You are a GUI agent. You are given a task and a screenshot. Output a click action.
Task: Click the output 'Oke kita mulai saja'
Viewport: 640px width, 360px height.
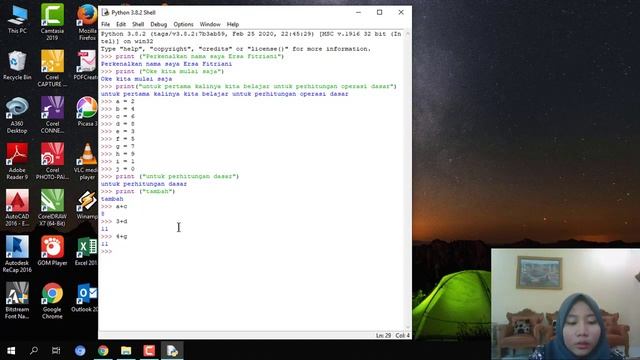click(136, 79)
